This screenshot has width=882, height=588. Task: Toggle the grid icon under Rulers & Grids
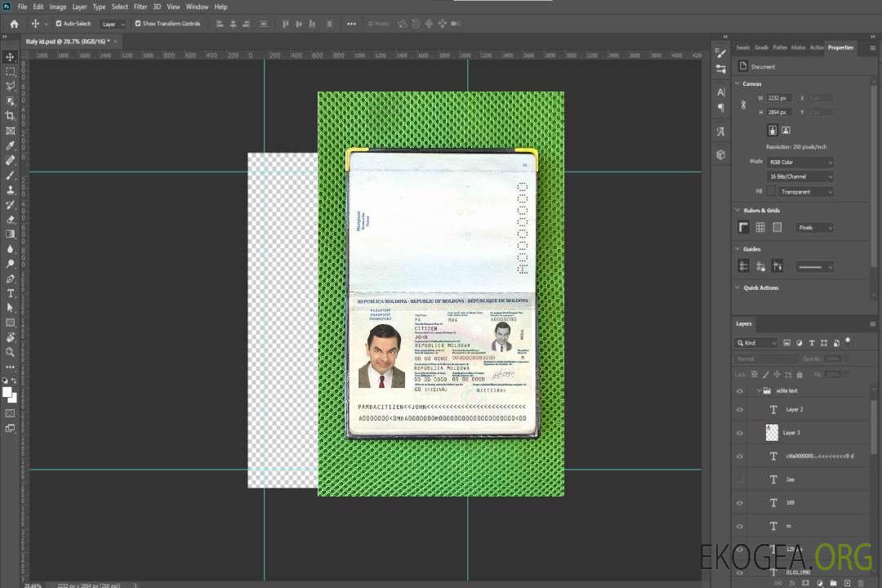(x=760, y=227)
